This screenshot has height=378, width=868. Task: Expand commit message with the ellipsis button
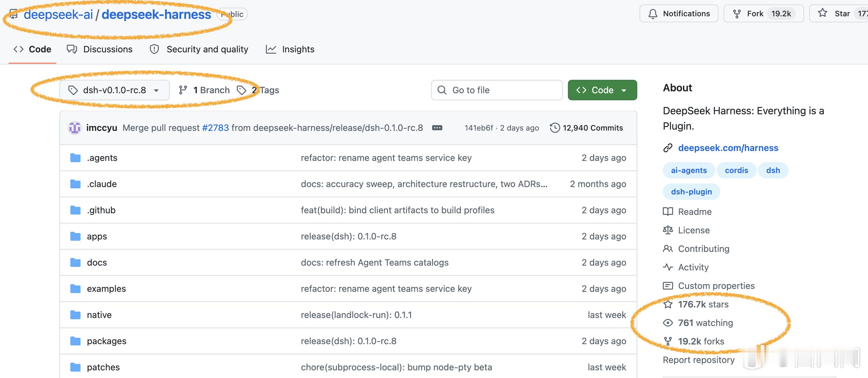pos(437,128)
